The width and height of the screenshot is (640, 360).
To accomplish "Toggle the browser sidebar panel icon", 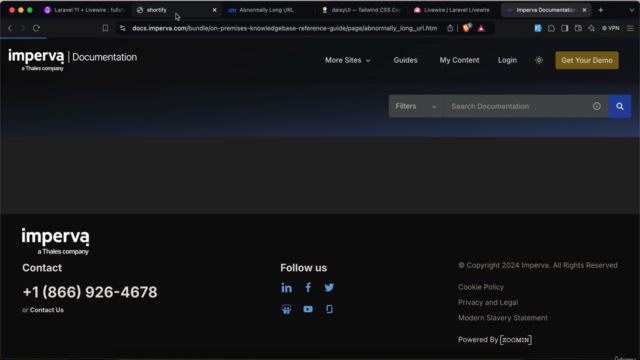I will (x=564, y=28).
